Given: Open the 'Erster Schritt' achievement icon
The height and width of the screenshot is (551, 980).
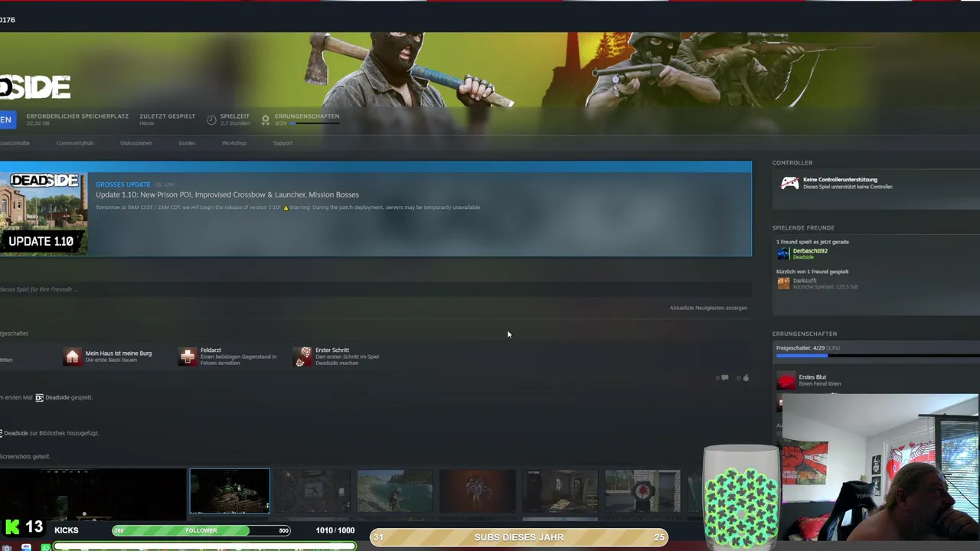Looking at the screenshot, I should pyautogui.click(x=303, y=357).
